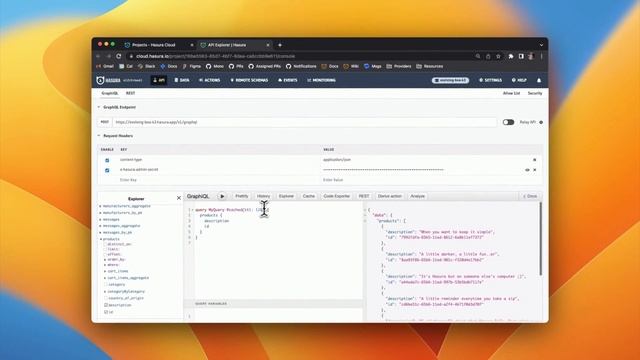Expand messages_by_pk in Explorer tree
This screenshot has width=640, height=360.
tap(100, 232)
